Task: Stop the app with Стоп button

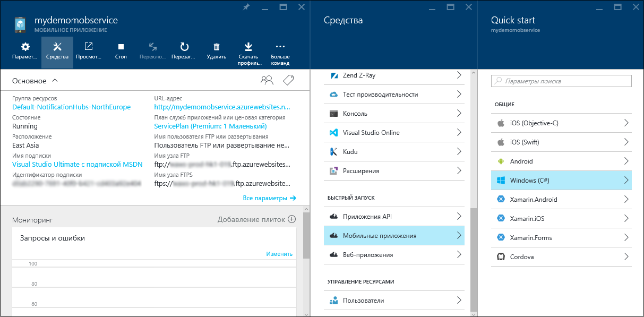Action: pyautogui.click(x=121, y=52)
